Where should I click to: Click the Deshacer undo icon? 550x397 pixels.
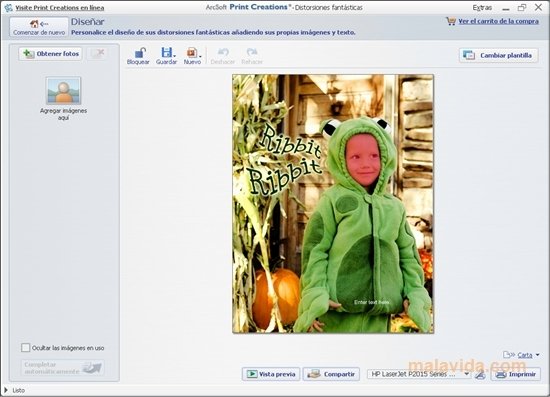[x=223, y=52]
